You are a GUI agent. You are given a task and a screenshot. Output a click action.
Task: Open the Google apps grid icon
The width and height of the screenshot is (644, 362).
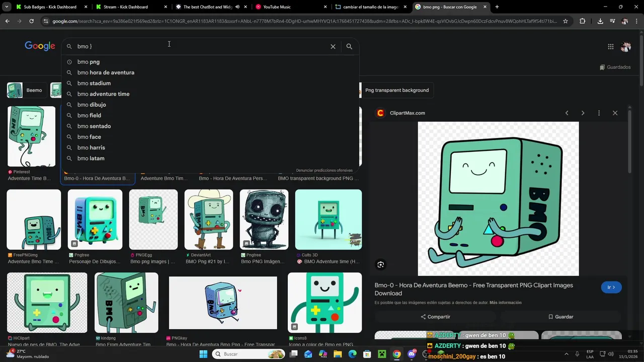(x=610, y=47)
